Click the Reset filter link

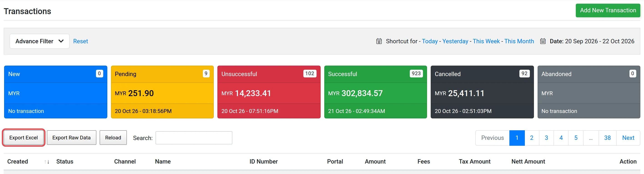(x=80, y=41)
